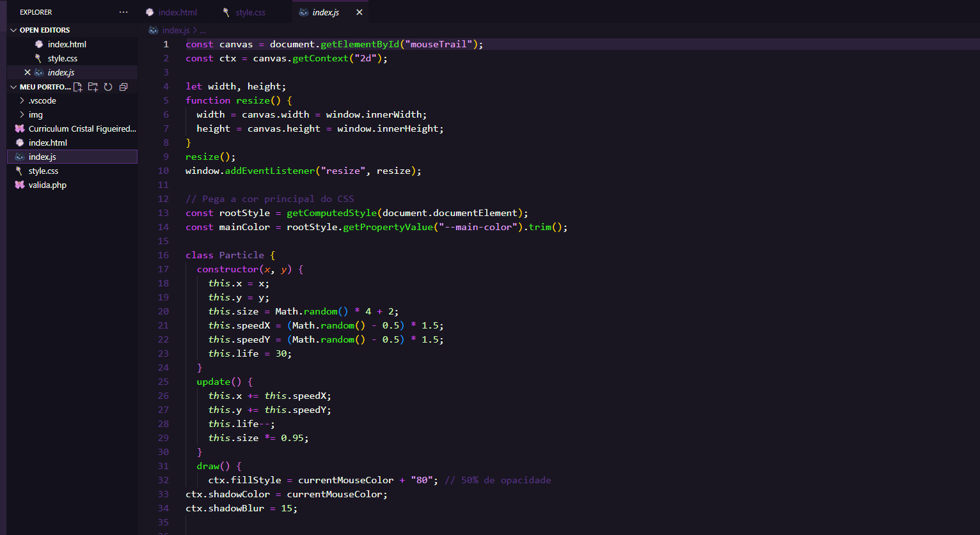980x535 pixels.
Task: Select index.js in the project tree
Action: tap(72, 157)
